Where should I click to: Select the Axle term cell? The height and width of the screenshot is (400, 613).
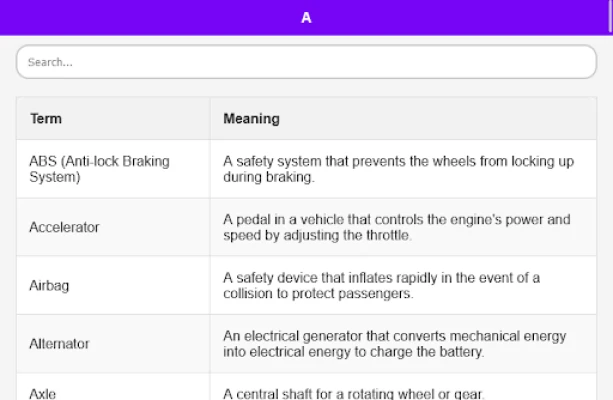click(x=43, y=393)
